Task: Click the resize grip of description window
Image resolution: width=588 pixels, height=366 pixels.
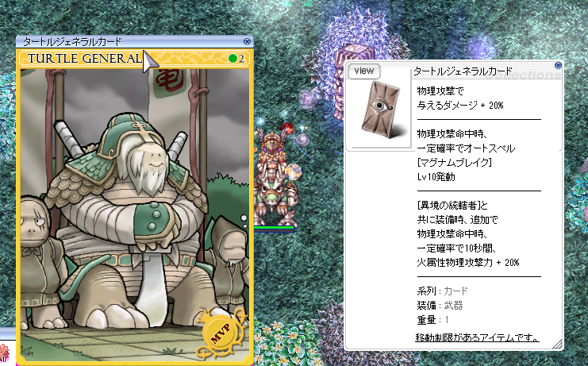Action: point(557,344)
